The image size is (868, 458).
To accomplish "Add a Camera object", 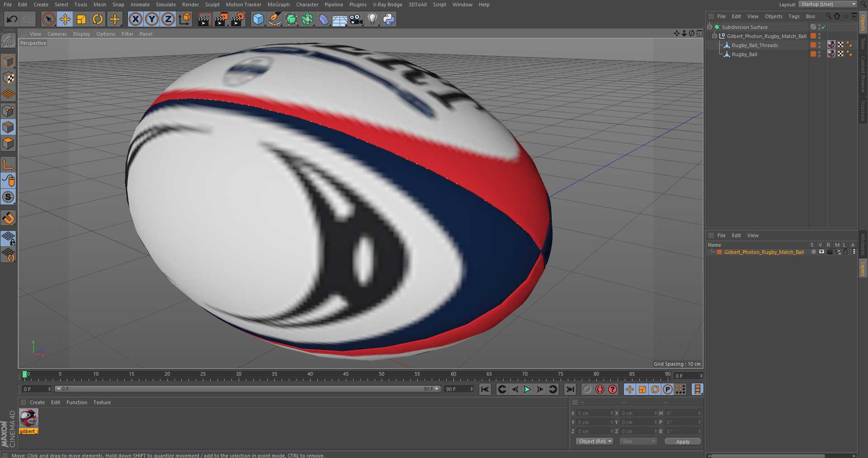I will pyautogui.click(x=356, y=19).
